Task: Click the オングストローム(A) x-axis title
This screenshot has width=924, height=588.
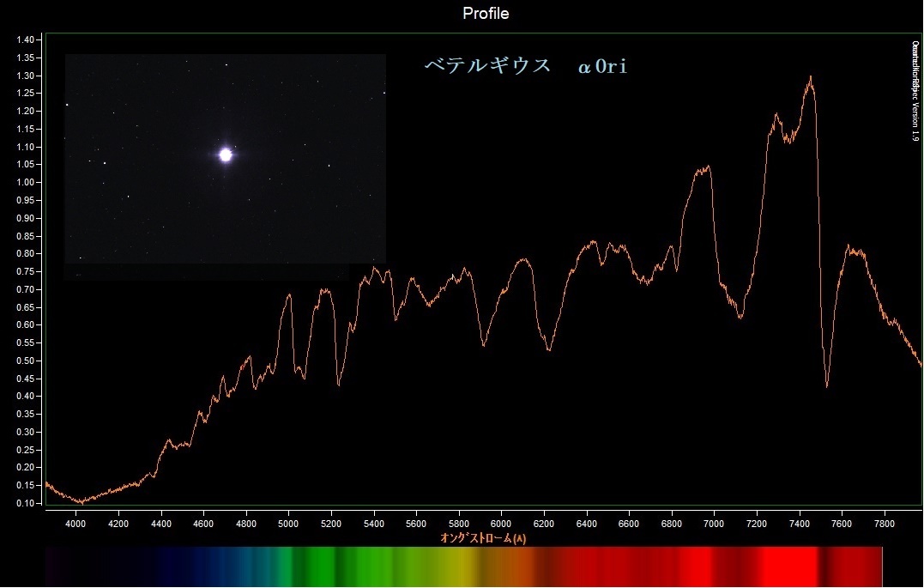Action: pyautogui.click(x=483, y=538)
